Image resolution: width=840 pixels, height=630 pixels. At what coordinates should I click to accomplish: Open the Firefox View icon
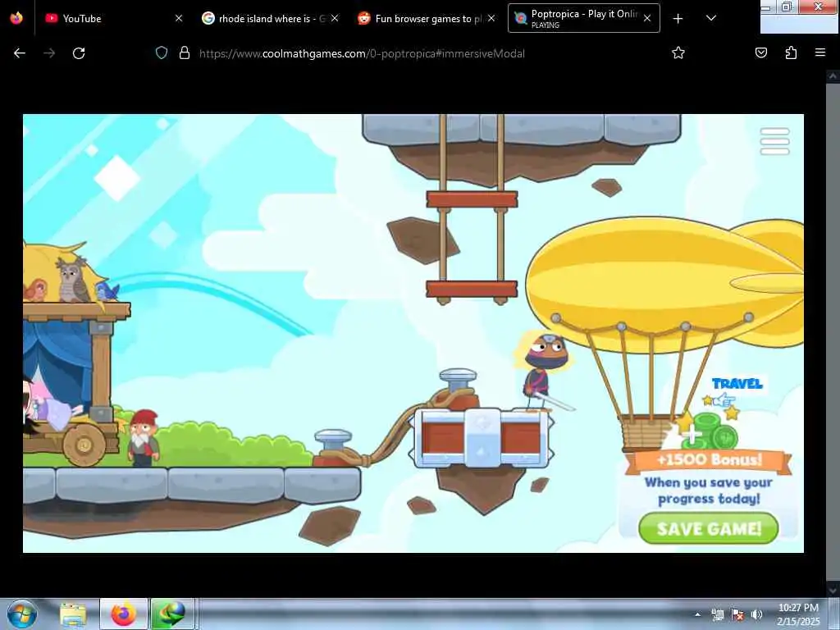coord(16,18)
